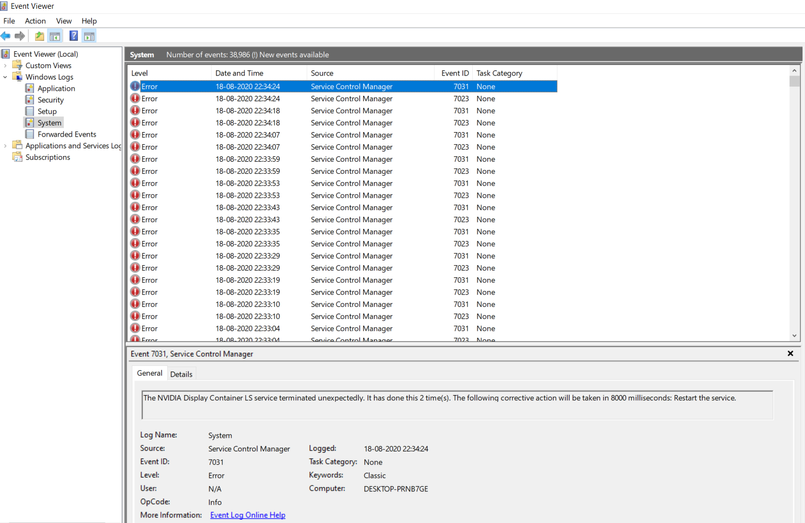
Task: Click Show/Hide Console Tree toolbar icon
Action: [x=55, y=36]
